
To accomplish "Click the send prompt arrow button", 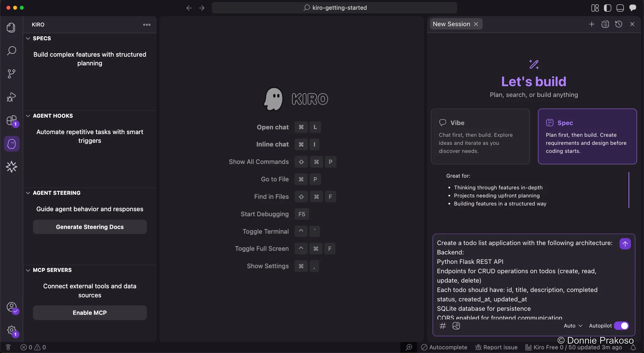I will [x=625, y=244].
